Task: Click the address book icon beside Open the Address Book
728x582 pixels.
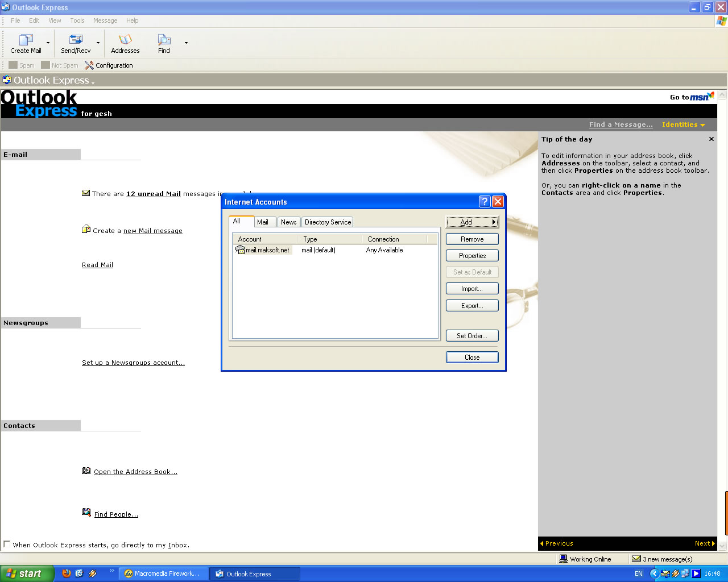Action: [86, 471]
